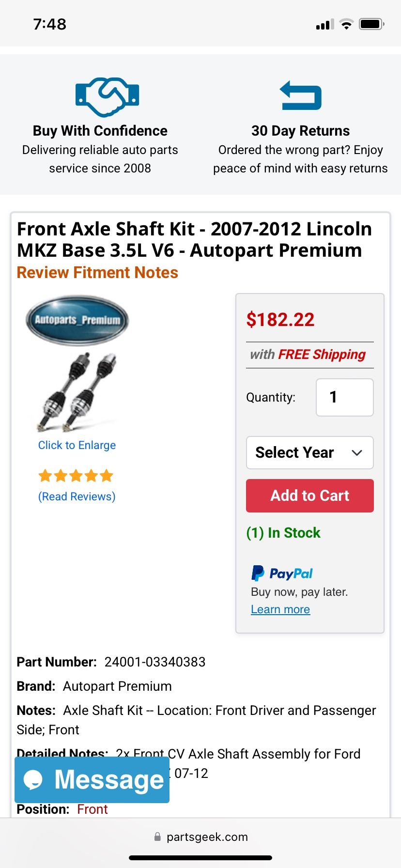Follow the PayPal Learn more link
The image size is (401, 868).
[x=280, y=609]
